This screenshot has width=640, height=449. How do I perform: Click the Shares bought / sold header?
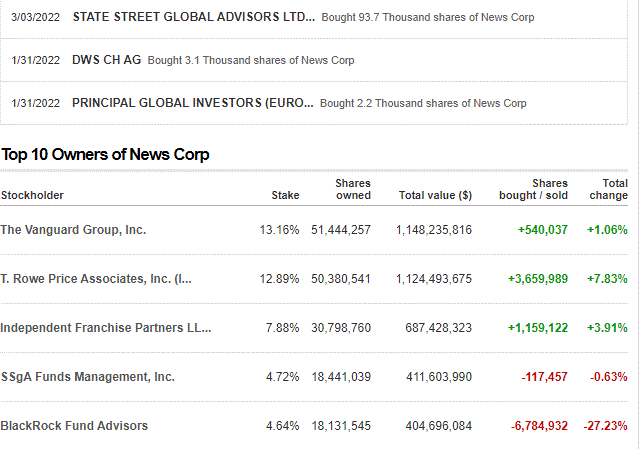click(x=533, y=189)
